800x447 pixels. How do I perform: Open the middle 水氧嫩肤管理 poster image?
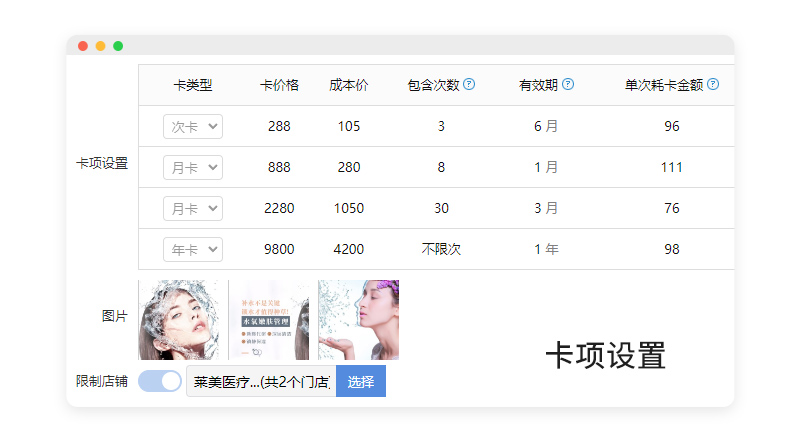tap(271, 319)
